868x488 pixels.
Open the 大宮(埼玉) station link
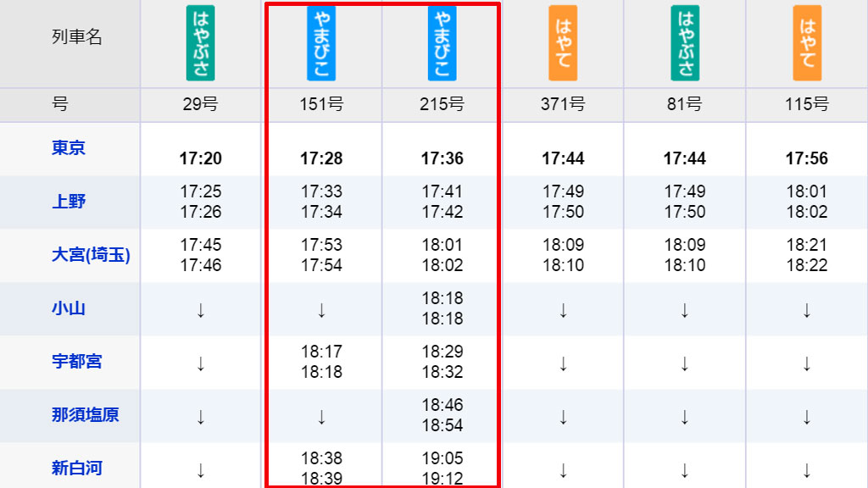coord(91,255)
